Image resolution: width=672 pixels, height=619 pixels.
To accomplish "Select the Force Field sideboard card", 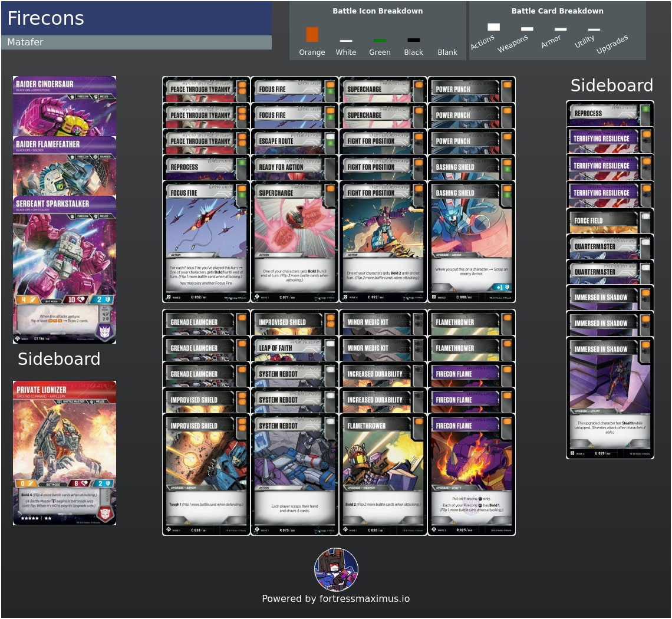I will [610, 220].
